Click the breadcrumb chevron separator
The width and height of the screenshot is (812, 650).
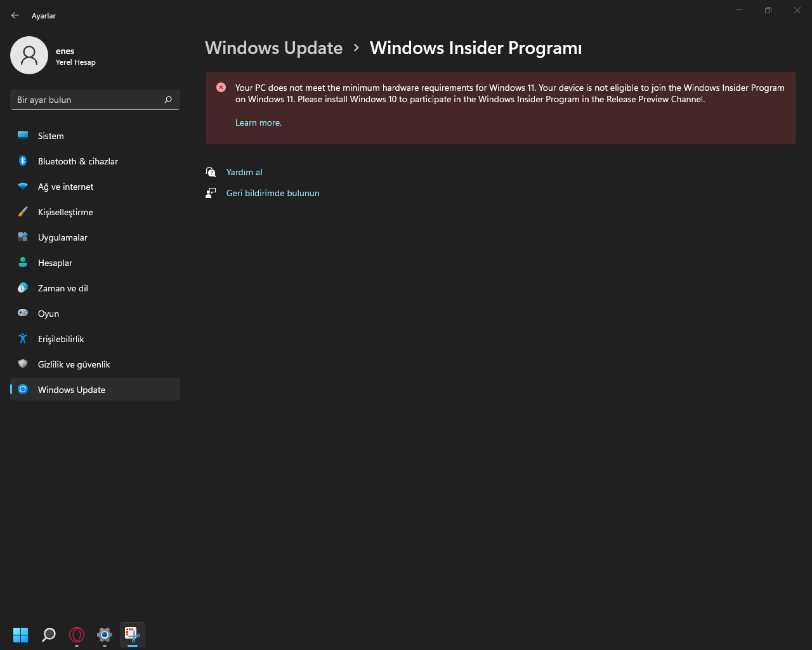(x=357, y=48)
